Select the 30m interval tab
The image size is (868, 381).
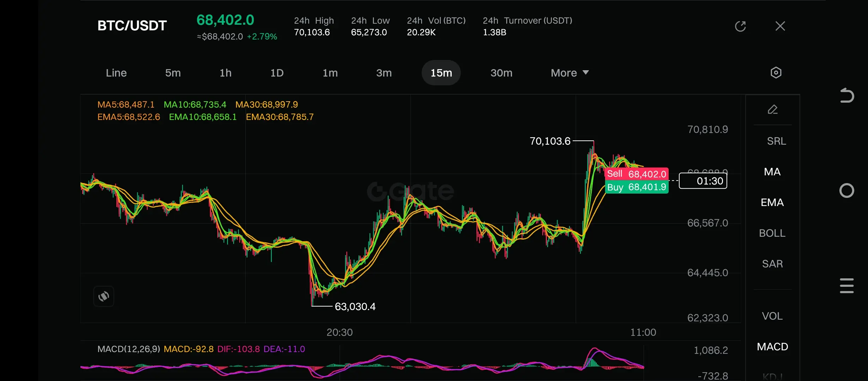(x=501, y=73)
